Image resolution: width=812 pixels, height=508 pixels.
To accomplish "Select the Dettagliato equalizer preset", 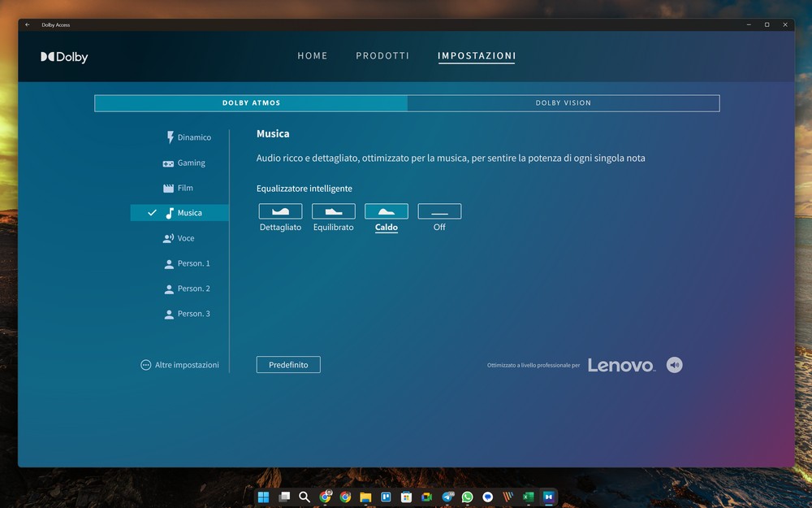I will (280, 211).
